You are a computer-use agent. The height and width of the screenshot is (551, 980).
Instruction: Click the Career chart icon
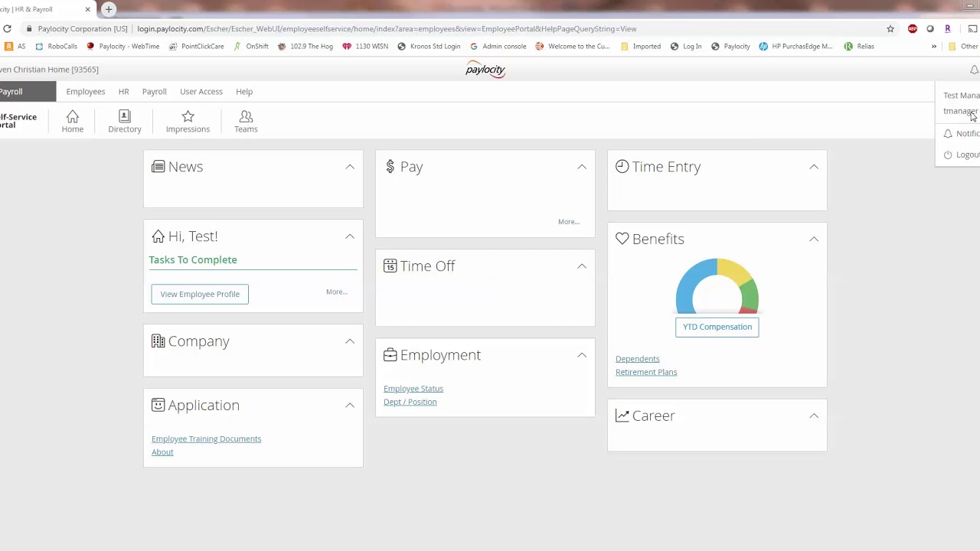pyautogui.click(x=622, y=416)
